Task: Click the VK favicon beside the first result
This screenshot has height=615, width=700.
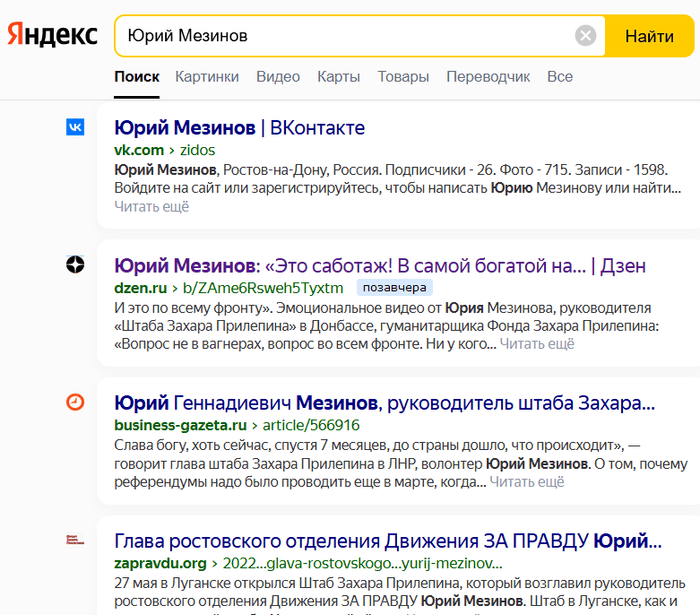Action: tap(75, 127)
